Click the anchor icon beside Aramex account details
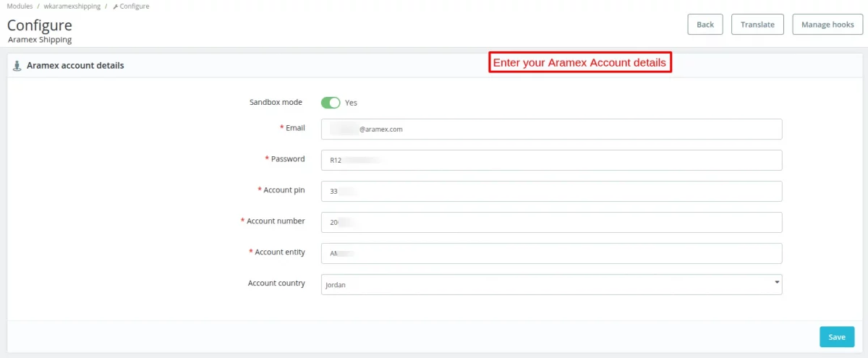This screenshot has width=868, height=358. (17, 65)
